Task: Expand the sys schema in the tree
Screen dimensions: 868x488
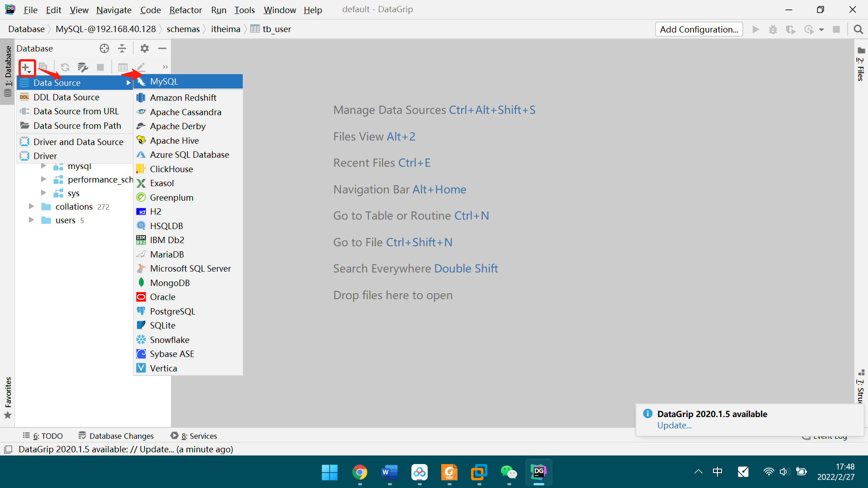Action: (43, 193)
